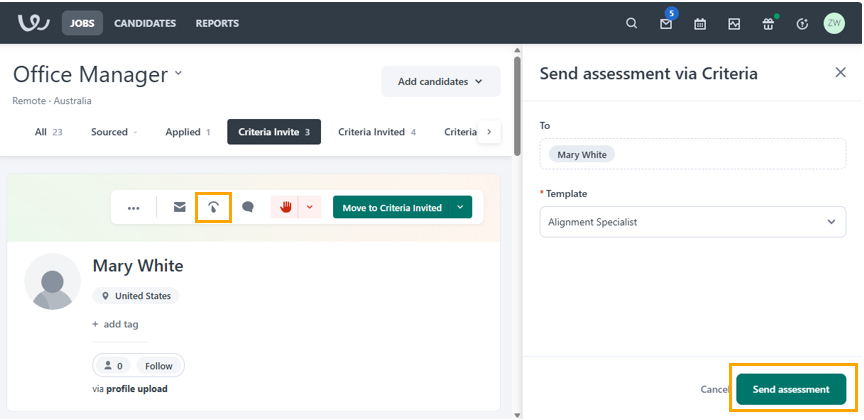This screenshot has width=864, height=420.
Task: Open the Candidates menu in top navigation
Action: pos(145,23)
